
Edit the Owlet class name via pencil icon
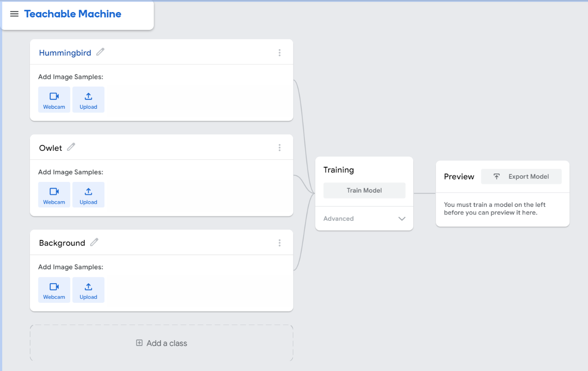point(71,147)
